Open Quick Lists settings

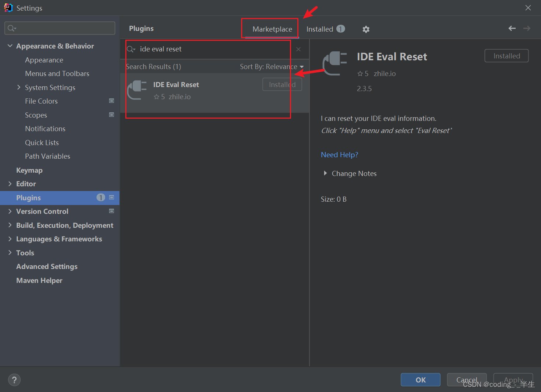click(x=42, y=143)
